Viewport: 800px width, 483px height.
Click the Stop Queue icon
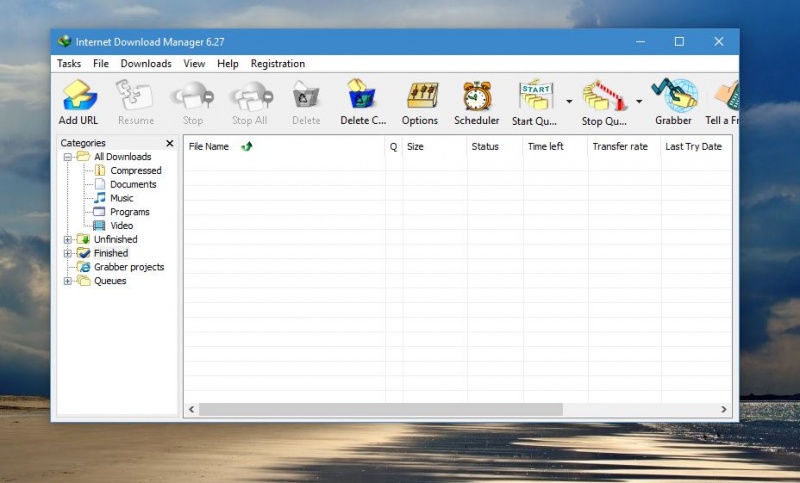point(603,96)
